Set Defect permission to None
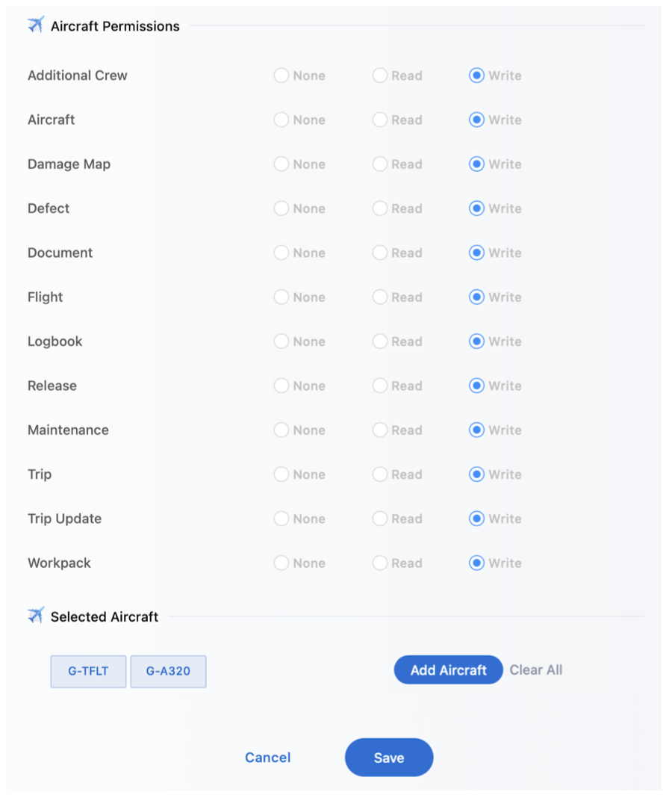This screenshot has height=798, width=672. pos(281,208)
